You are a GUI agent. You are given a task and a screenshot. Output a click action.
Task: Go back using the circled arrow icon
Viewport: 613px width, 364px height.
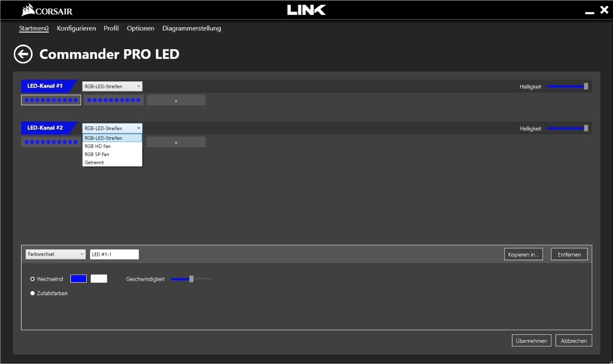(x=23, y=54)
